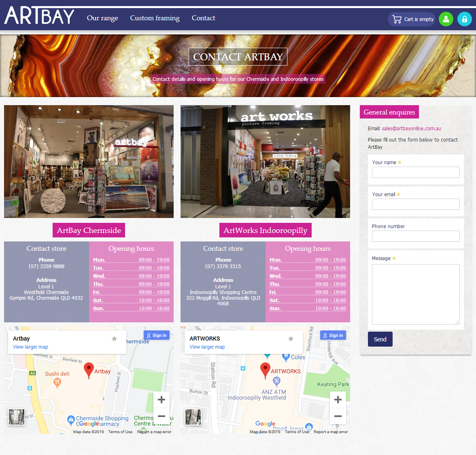Focus the Your email input field

coord(416,204)
